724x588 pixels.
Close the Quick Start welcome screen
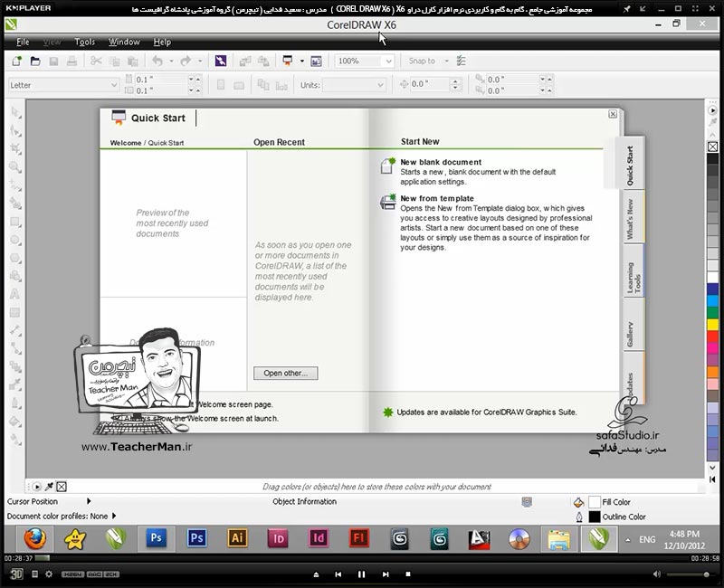click(x=613, y=114)
